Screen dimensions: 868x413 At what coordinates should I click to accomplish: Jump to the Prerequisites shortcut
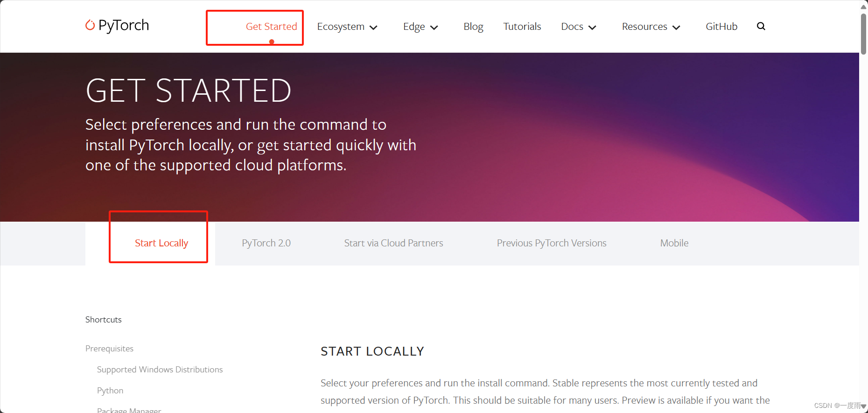coord(109,349)
